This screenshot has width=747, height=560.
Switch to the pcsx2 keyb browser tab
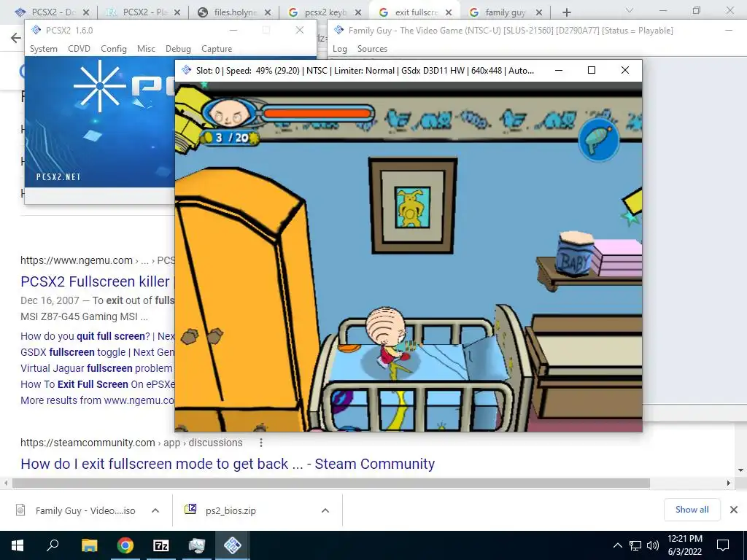(x=325, y=12)
